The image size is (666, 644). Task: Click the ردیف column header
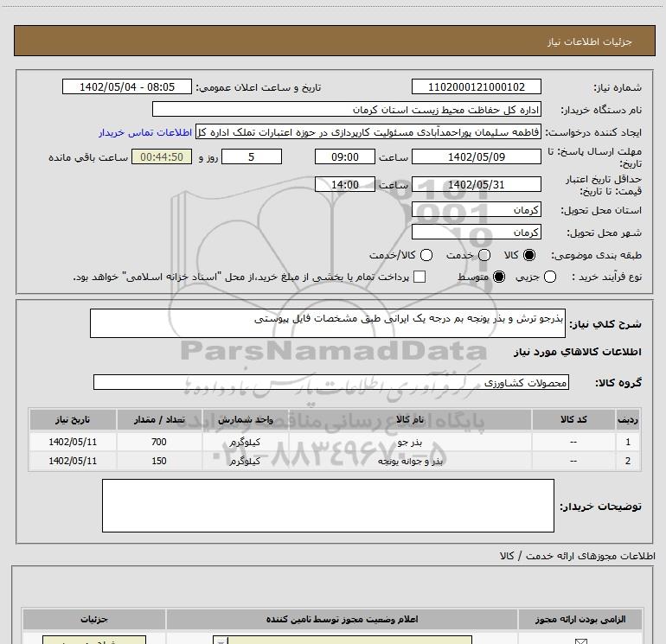coord(628,419)
